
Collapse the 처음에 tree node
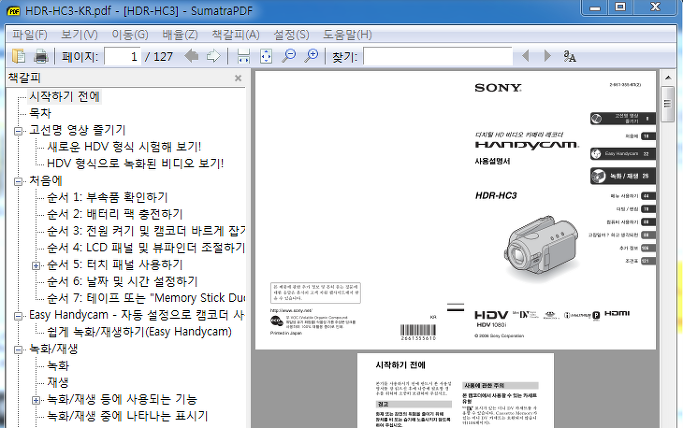click(x=18, y=181)
